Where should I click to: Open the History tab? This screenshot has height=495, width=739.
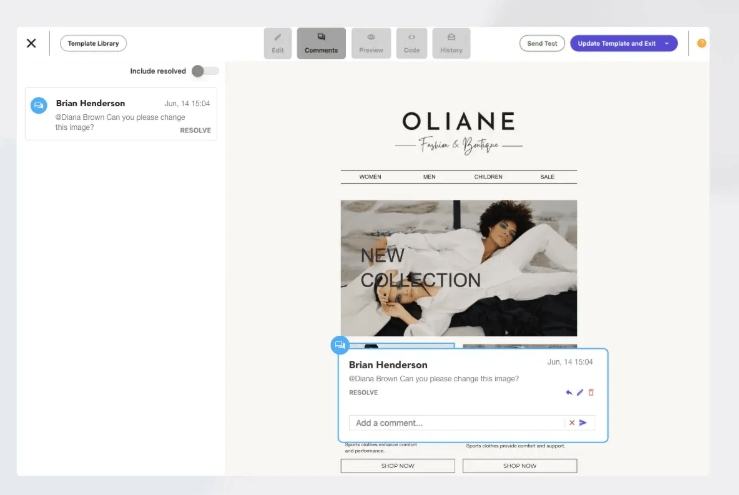pyautogui.click(x=451, y=43)
